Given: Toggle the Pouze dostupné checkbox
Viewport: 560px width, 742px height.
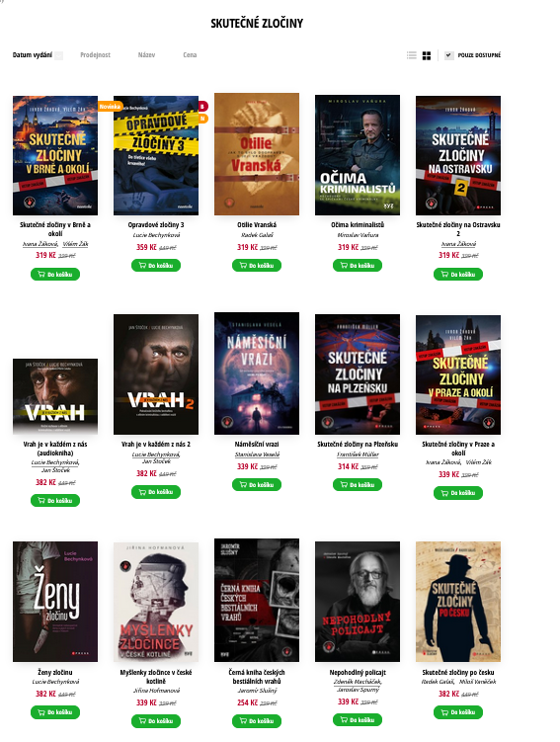Looking at the screenshot, I should click(x=448, y=55).
